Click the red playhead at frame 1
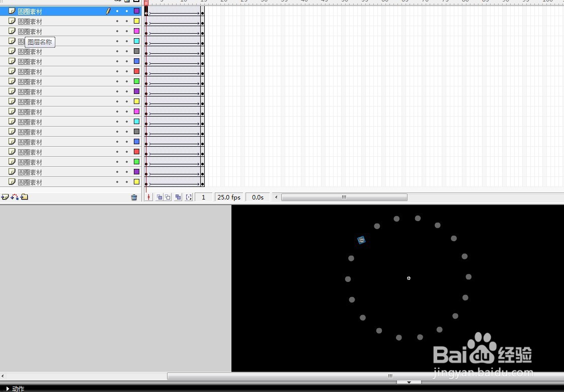 coord(146,3)
